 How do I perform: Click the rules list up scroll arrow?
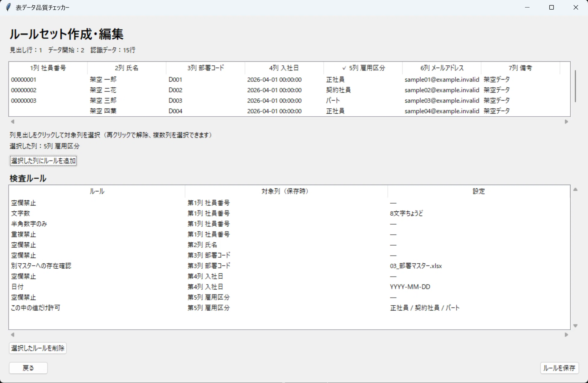pyautogui.click(x=575, y=189)
